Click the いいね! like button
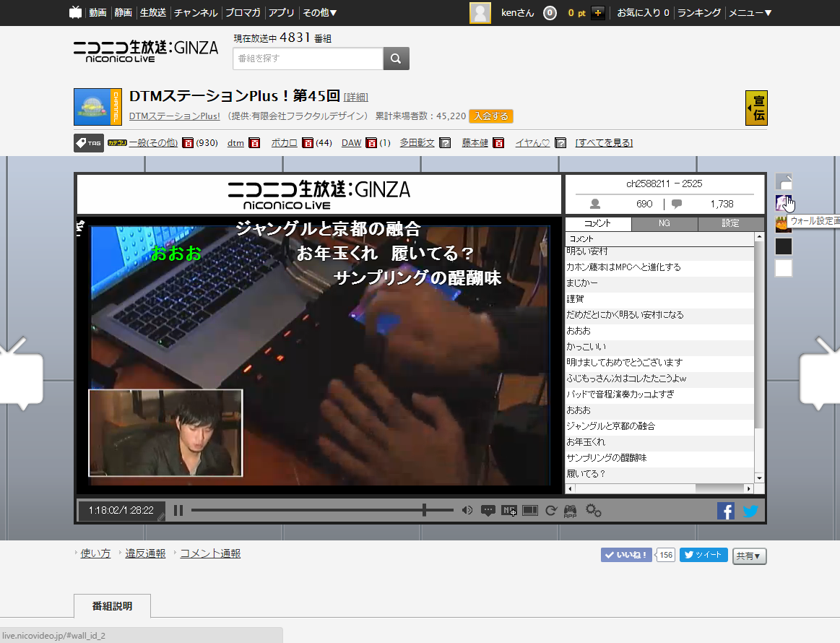 (x=626, y=555)
